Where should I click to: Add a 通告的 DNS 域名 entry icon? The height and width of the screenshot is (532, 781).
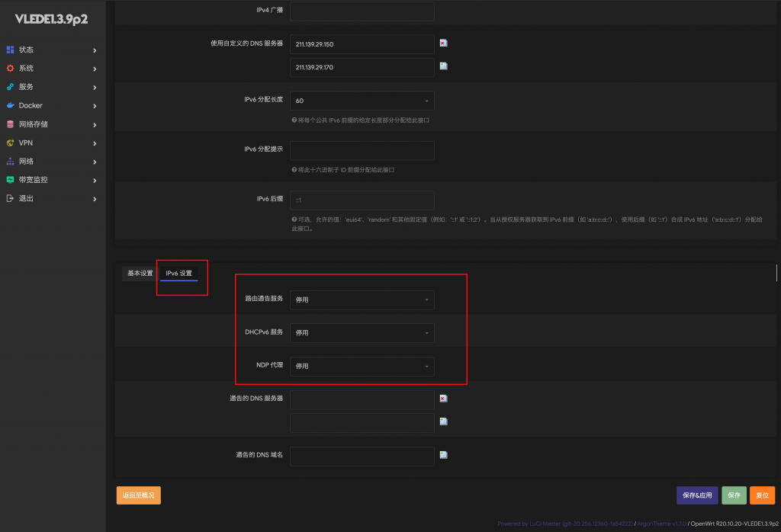click(x=443, y=455)
